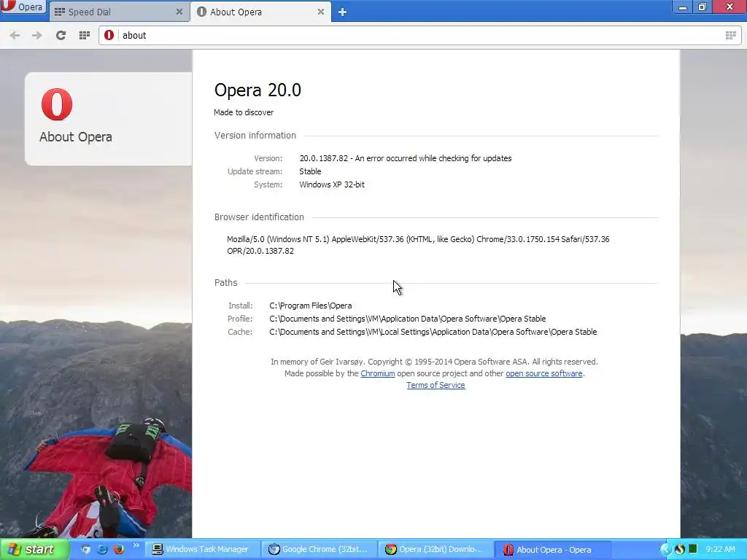747x560 pixels.
Task: Open the Windows Start menu
Action: [x=34, y=549]
